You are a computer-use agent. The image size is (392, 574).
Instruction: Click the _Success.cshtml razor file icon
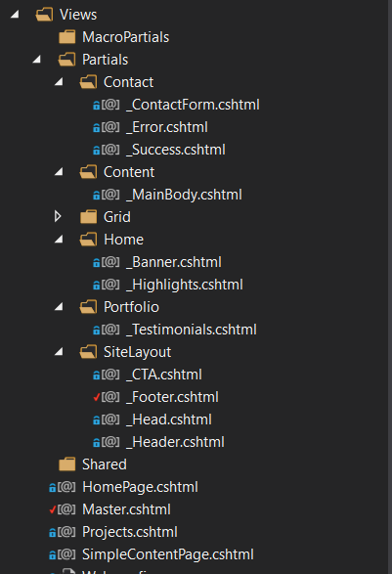[x=110, y=150]
